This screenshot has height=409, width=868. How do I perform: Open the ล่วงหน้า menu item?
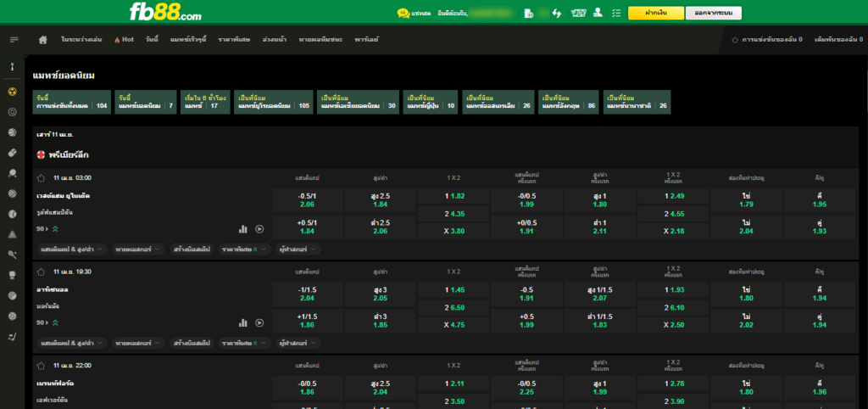tap(275, 39)
